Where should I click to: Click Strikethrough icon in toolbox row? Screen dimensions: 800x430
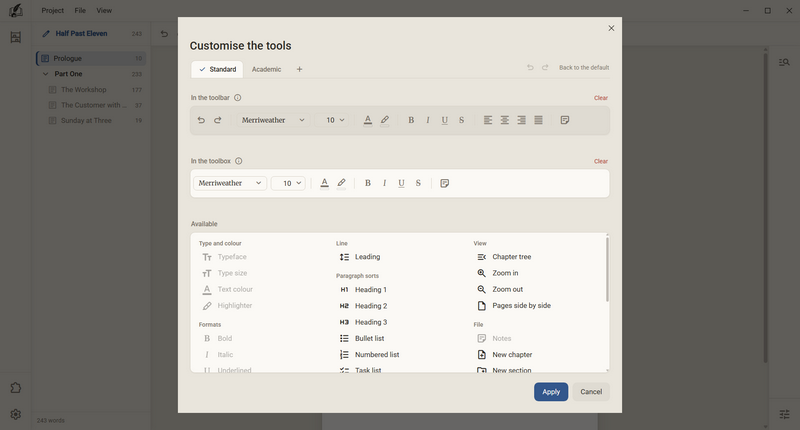418,183
